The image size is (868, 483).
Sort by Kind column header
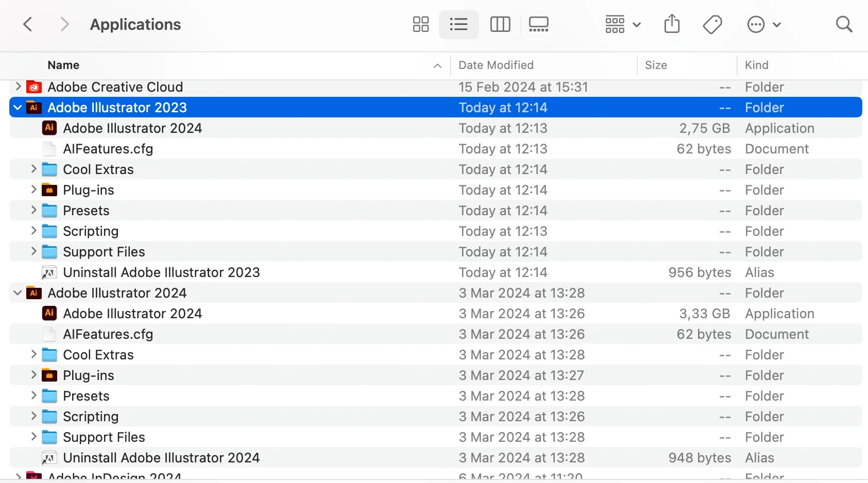pos(757,65)
